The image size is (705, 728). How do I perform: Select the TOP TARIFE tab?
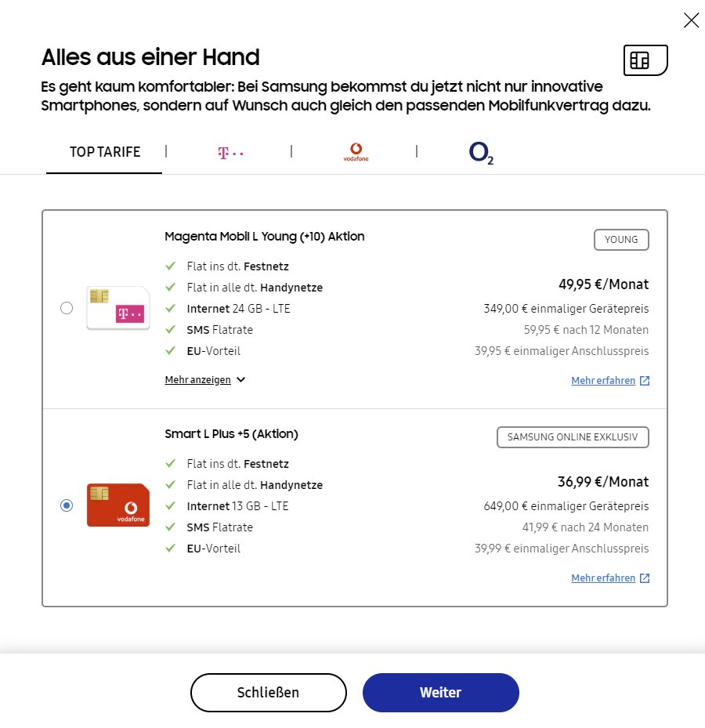(105, 152)
